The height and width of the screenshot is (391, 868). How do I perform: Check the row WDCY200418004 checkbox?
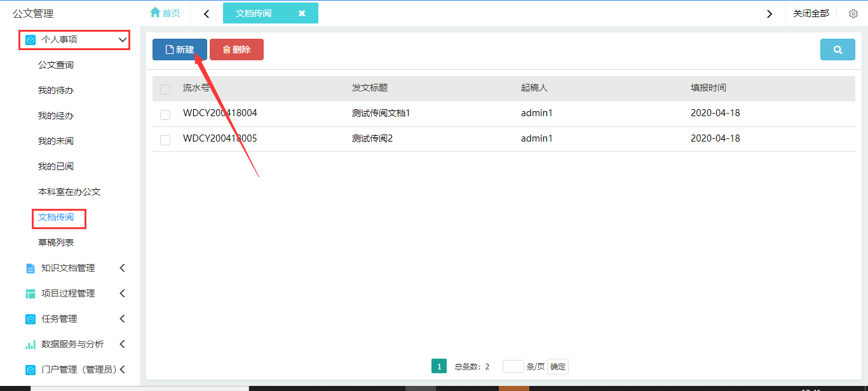(x=165, y=114)
